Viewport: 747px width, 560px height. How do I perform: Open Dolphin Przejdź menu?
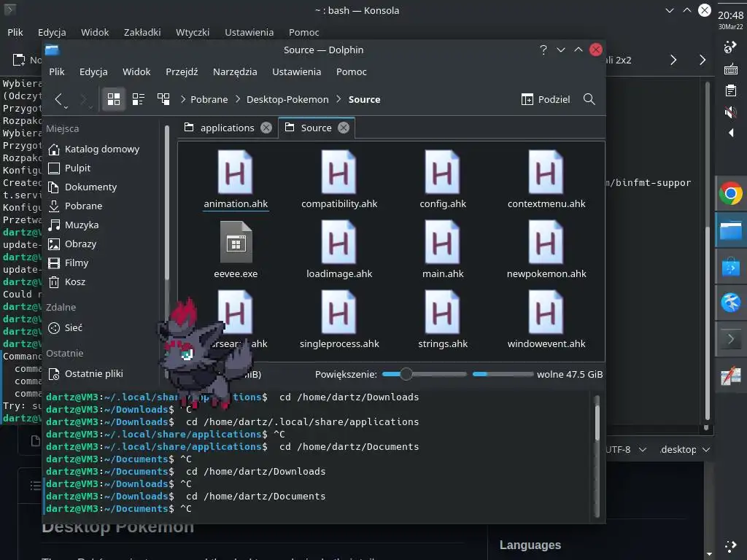[x=182, y=71]
